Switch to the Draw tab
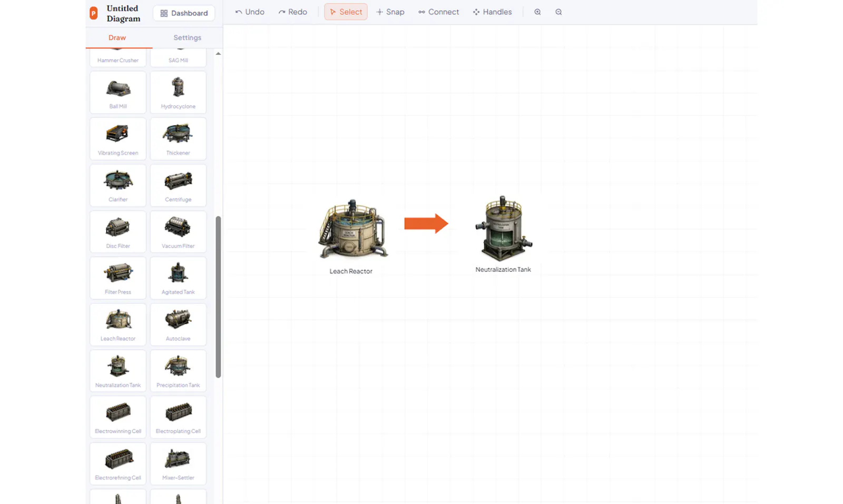 [117, 37]
